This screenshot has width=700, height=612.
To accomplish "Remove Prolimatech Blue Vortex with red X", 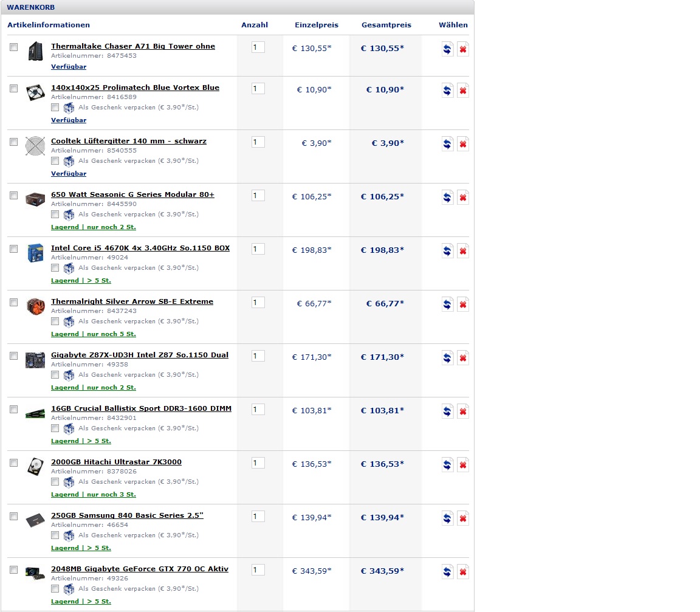I will pos(463,91).
